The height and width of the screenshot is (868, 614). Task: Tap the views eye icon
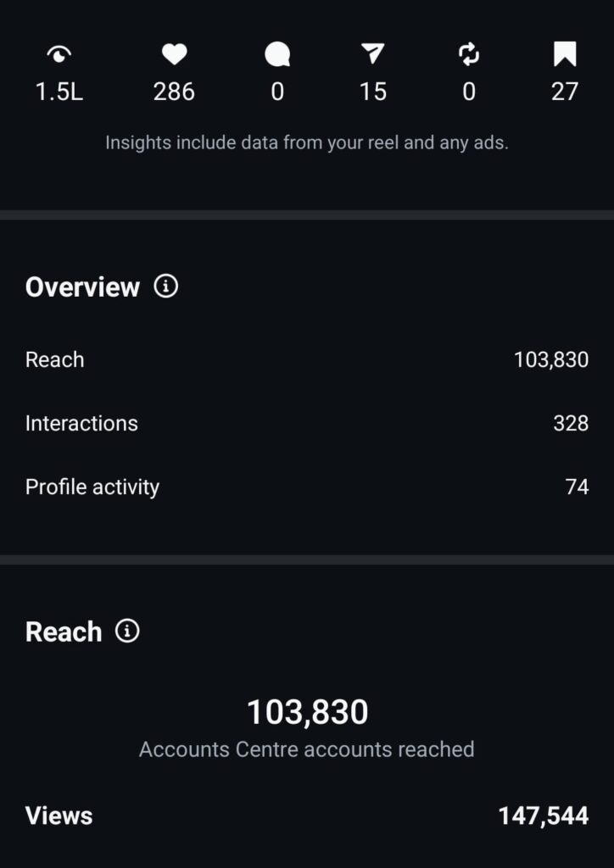point(59,55)
